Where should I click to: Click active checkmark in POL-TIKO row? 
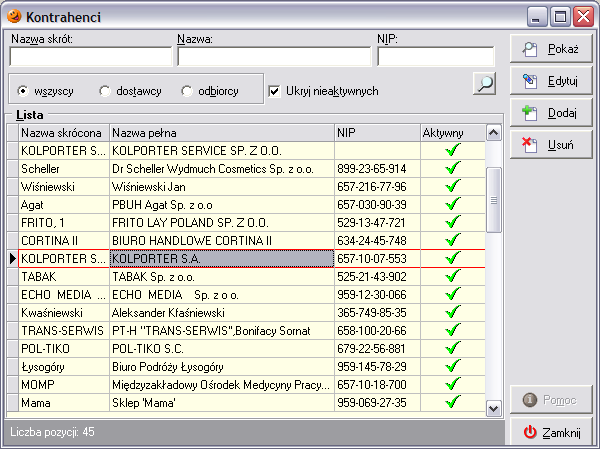(x=453, y=348)
